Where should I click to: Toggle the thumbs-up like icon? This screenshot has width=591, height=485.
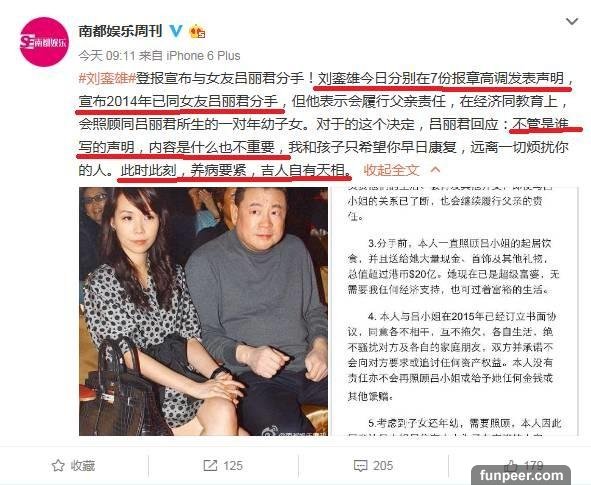[x=511, y=465]
